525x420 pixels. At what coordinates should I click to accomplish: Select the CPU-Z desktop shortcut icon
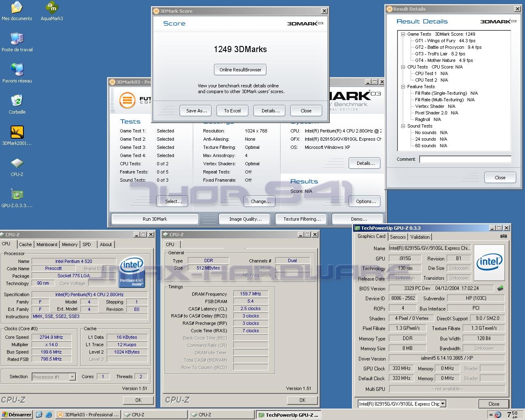17,167
